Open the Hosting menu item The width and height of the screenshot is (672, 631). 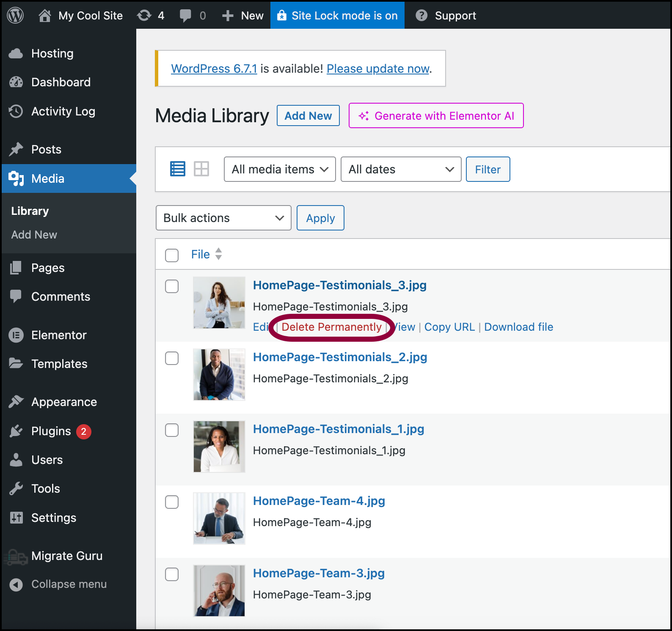pyautogui.click(x=68, y=53)
